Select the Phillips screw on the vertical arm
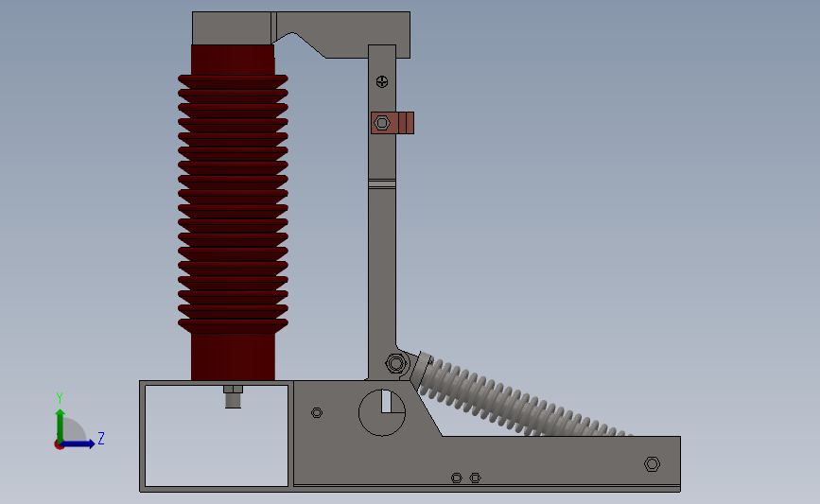The height and width of the screenshot is (504, 820). coord(382,81)
